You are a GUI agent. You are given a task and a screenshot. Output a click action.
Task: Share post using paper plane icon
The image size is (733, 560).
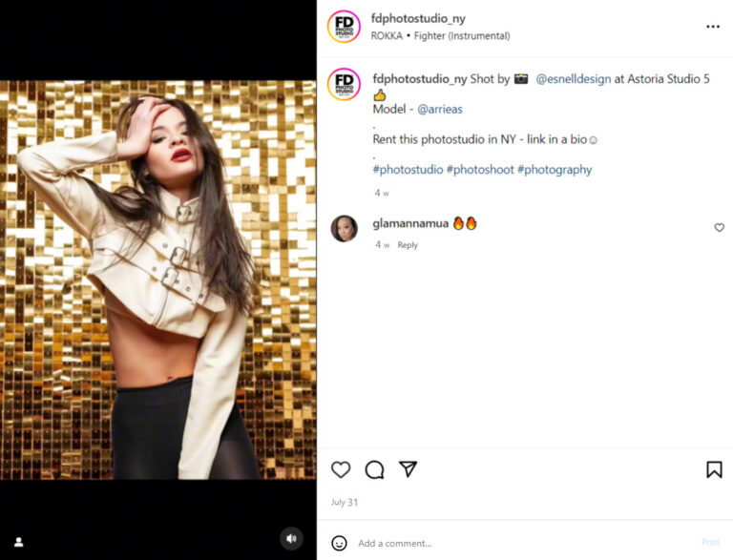(408, 469)
